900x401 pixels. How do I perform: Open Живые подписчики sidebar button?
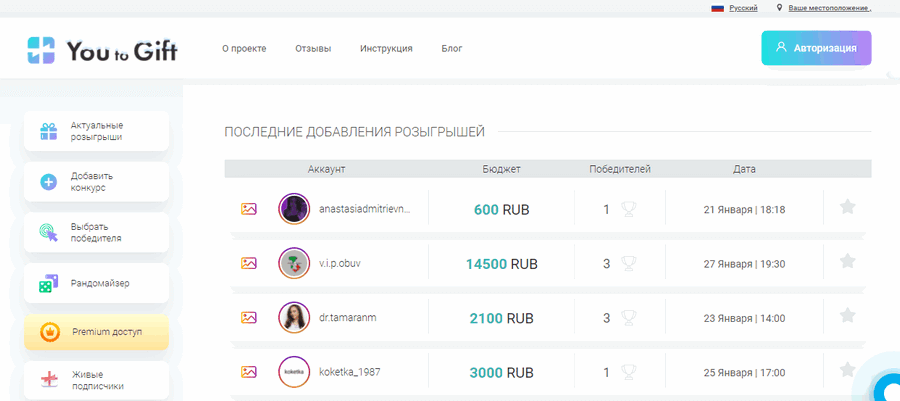pos(96,380)
